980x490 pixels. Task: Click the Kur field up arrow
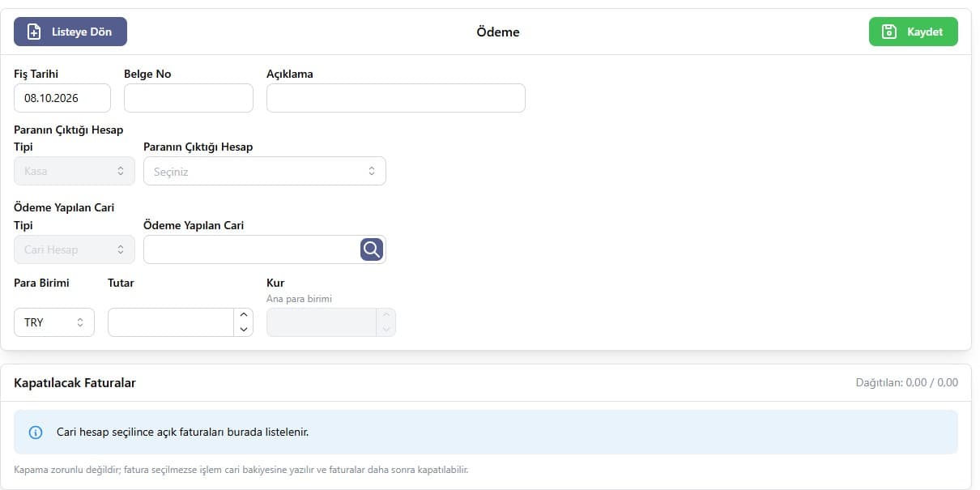[386, 315]
